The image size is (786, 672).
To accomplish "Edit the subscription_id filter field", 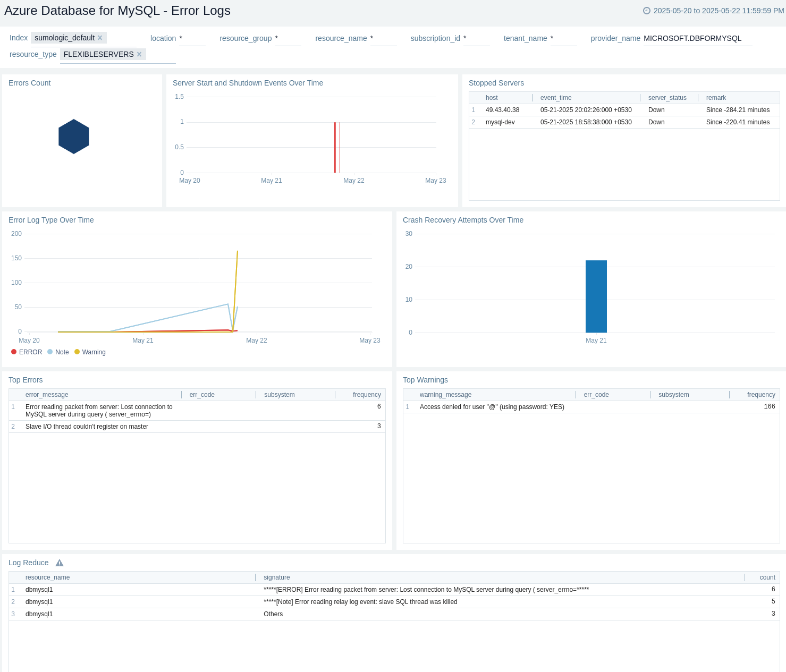I will tap(476, 38).
